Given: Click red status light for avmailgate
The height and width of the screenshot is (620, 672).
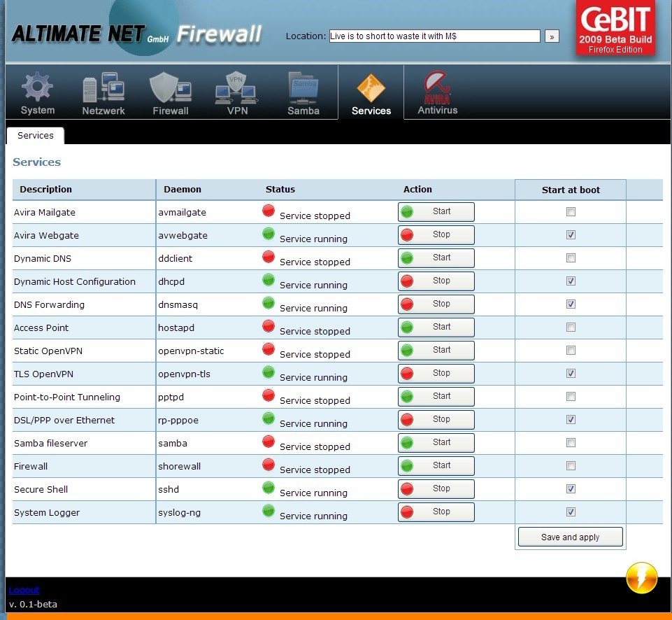Looking at the screenshot, I should pyautogui.click(x=269, y=211).
